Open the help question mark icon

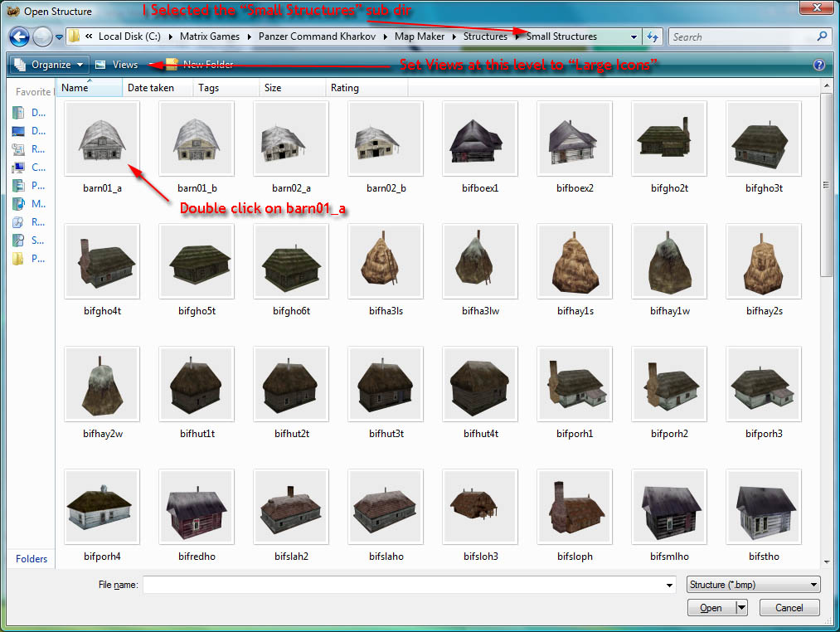point(819,65)
